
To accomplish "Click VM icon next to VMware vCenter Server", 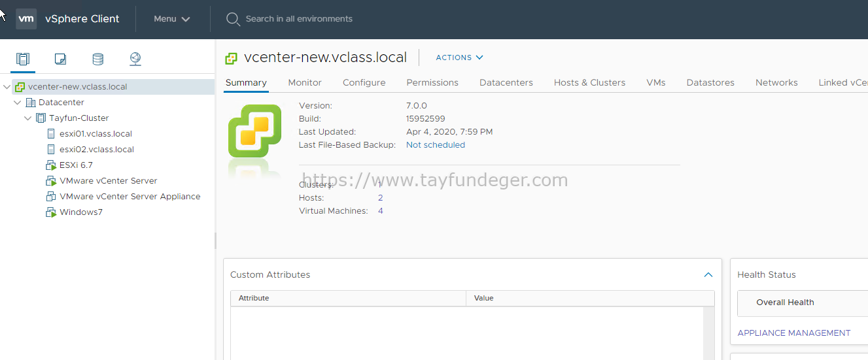I will click(x=51, y=181).
